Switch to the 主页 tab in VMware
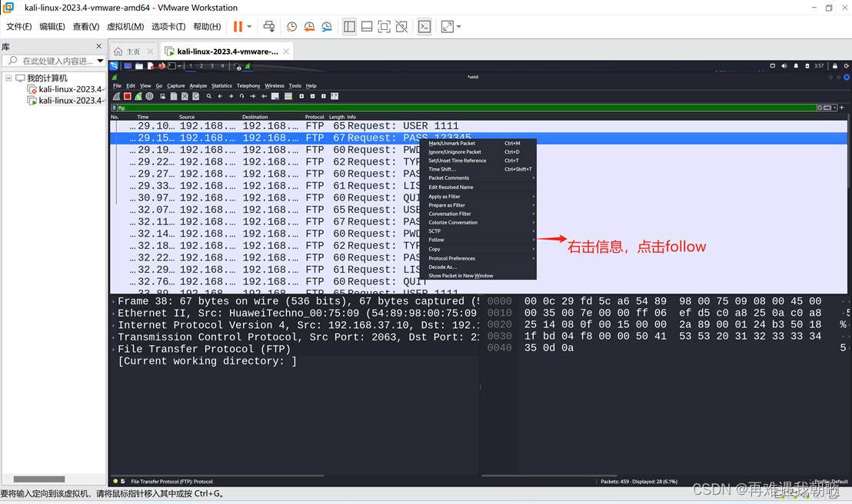Image resolution: width=852 pixels, height=504 pixels. click(132, 51)
